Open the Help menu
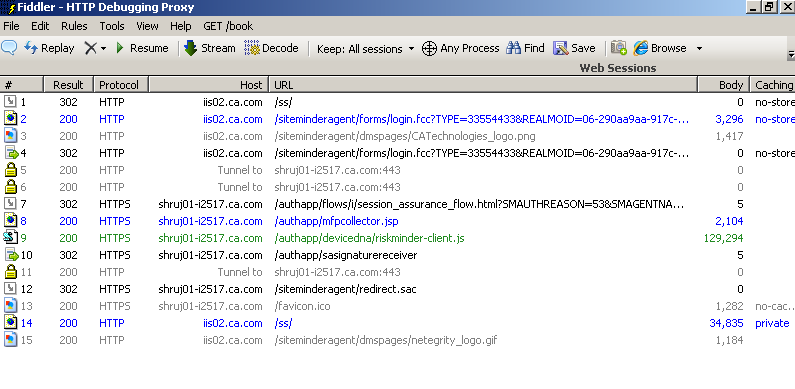Image resolution: width=795 pixels, height=389 pixels. point(180,26)
